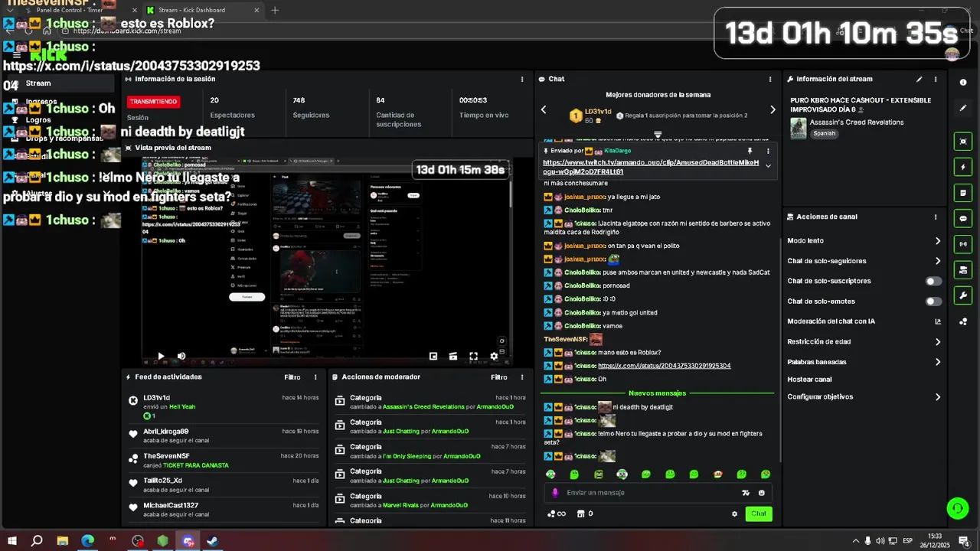Open Steam from the taskbar

tap(213, 541)
